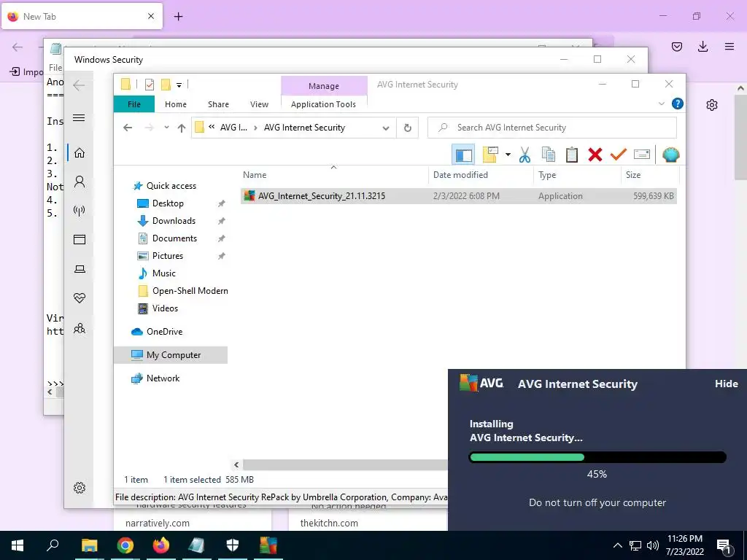Open Application Tools ribbon tab

(x=323, y=104)
